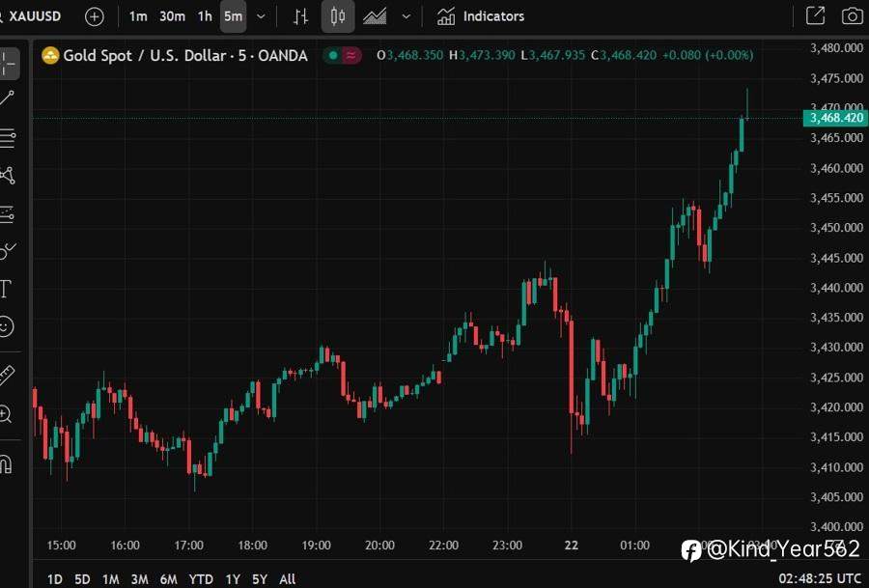
Task: Expand the chart style dropdown chevron
Action: pyautogui.click(x=406, y=16)
